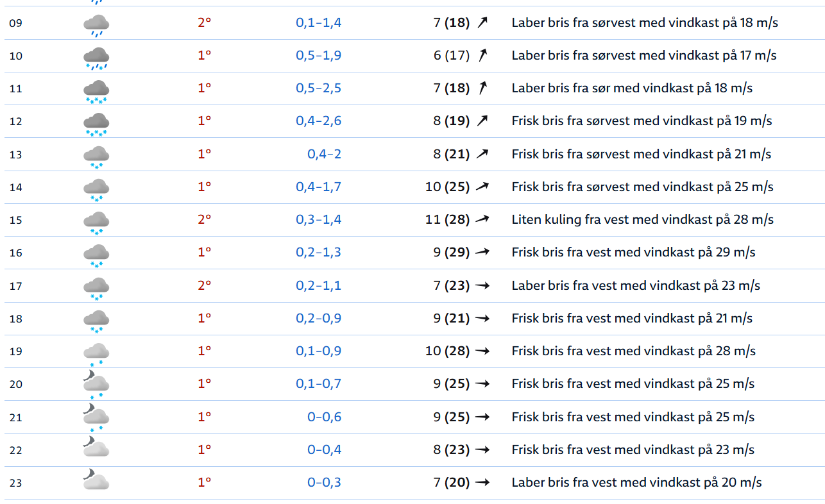
Task: Click the wind arrow in the hour 14 row
Action: point(482,187)
